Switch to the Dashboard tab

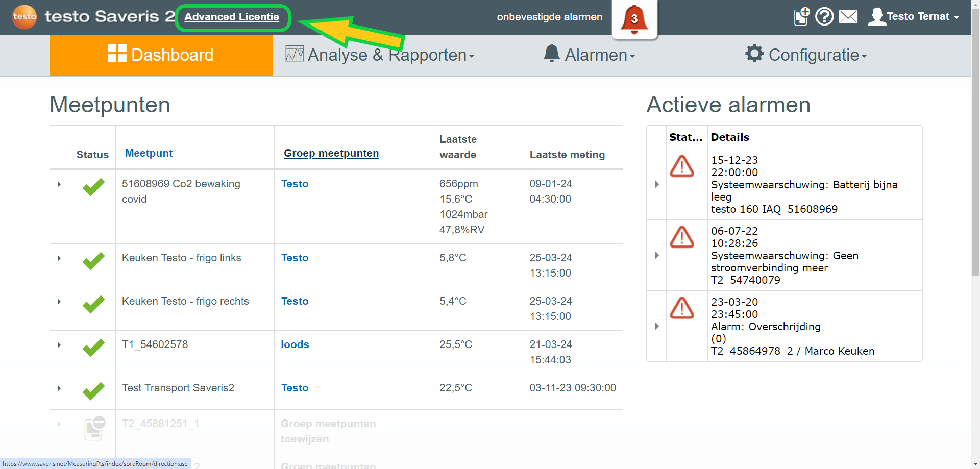(161, 55)
